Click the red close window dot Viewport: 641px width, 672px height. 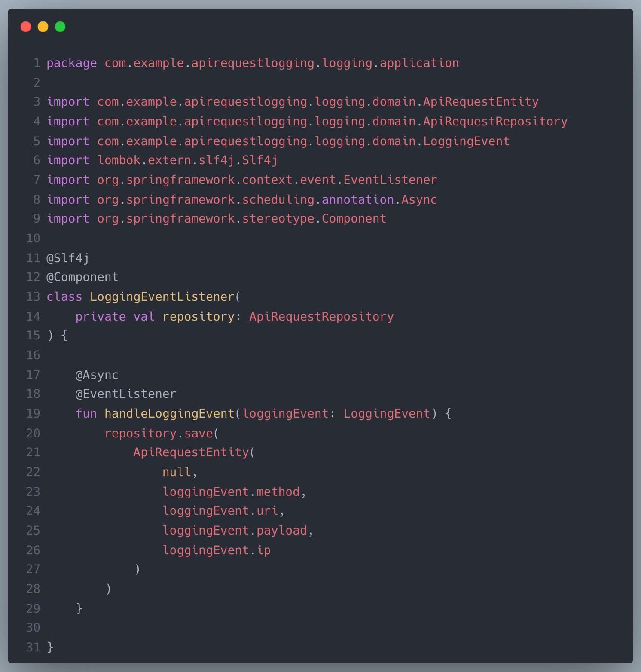[x=26, y=27]
